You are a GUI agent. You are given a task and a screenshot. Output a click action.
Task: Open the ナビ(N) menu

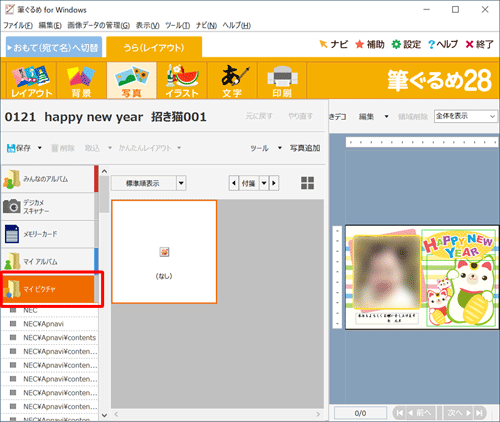point(206,26)
